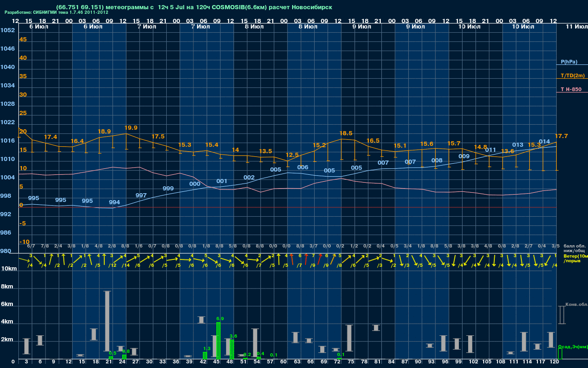This screenshot has width=588, height=368.
Task: Click the /14 wind gust label
Action: (x=126, y=265)
